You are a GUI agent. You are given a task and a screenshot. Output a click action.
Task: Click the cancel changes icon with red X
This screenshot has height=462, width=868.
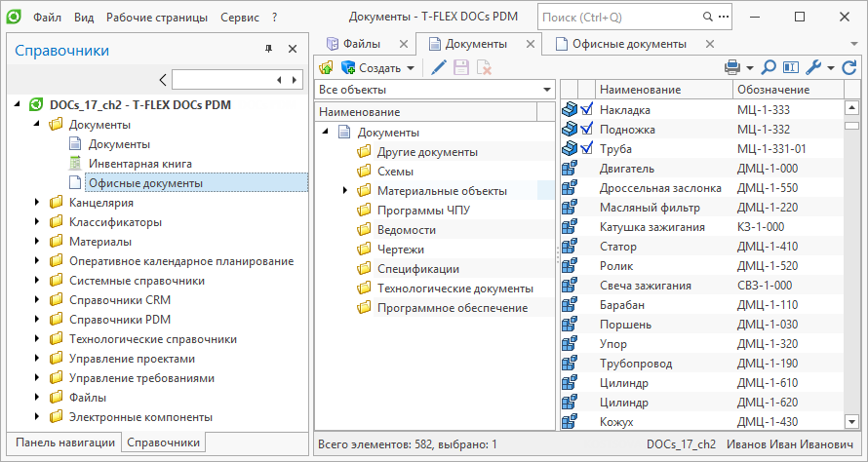(485, 68)
